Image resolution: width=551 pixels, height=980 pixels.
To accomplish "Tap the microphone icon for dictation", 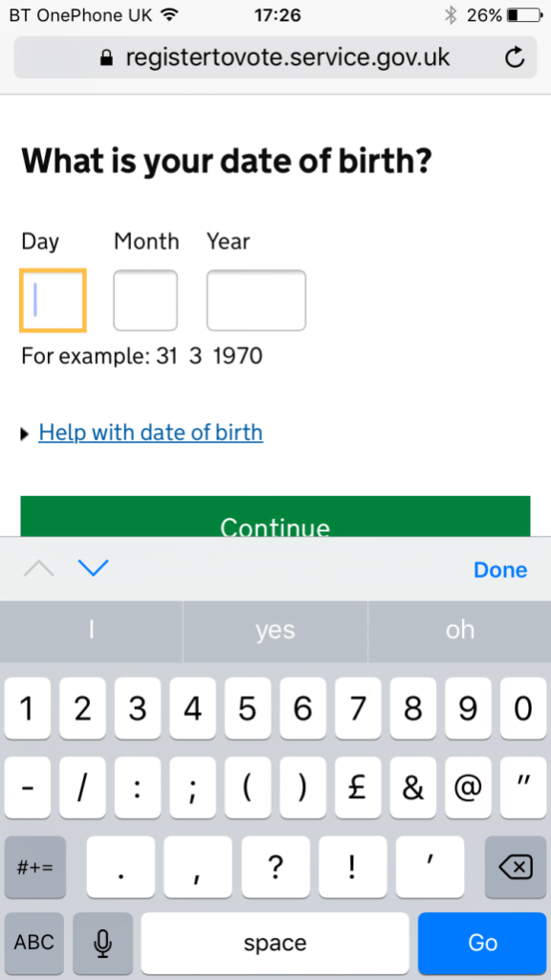I will pyautogui.click(x=102, y=943).
